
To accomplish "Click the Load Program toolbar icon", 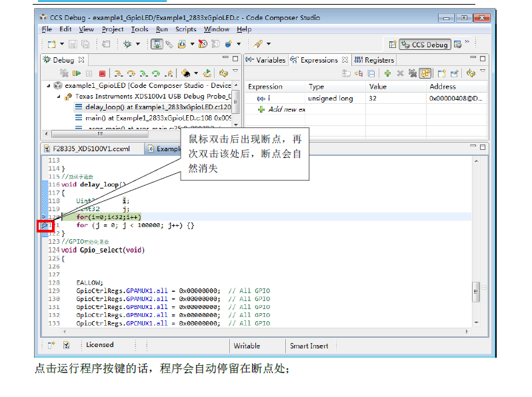I will pyautogui.click(x=182, y=44).
